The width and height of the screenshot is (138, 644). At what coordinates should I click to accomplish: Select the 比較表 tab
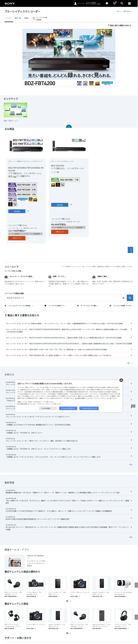click(26, 18)
